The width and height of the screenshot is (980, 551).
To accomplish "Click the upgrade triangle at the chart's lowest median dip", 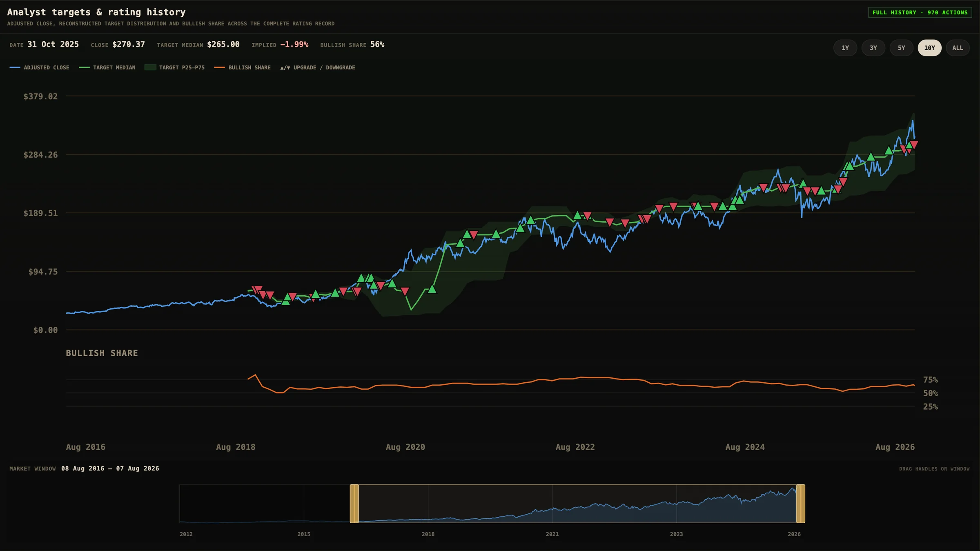I will pos(432,290).
